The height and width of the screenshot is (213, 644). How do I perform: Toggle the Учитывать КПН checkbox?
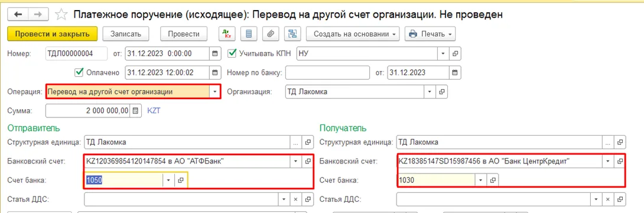click(232, 53)
